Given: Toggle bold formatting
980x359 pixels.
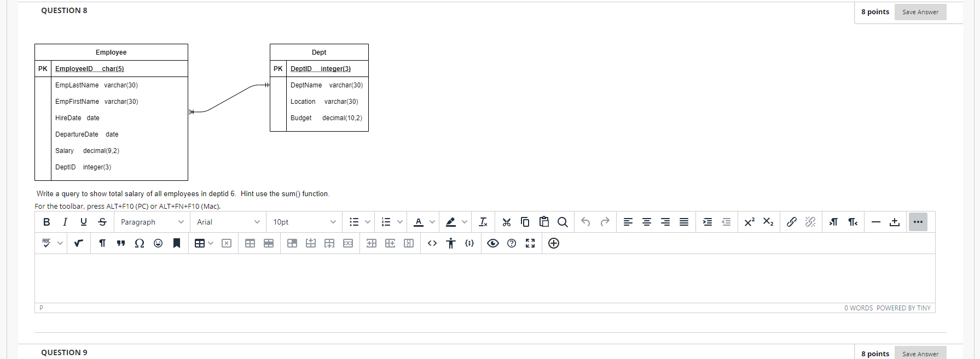Looking at the screenshot, I should (x=47, y=222).
